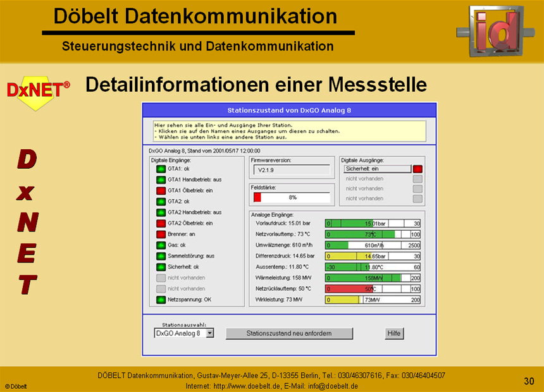Click the label Aussentemp.: 11.80 °C
The width and height of the screenshot is (544, 392).
282,267
